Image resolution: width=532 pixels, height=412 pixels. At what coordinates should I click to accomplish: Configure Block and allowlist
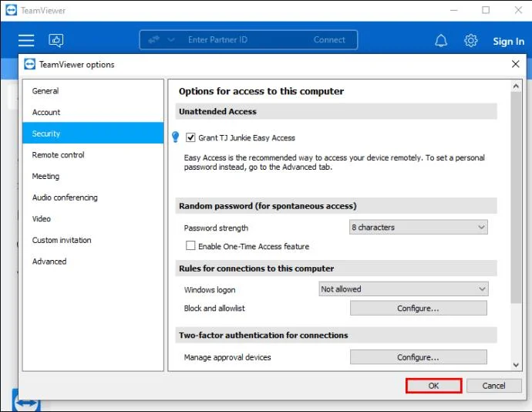(419, 308)
